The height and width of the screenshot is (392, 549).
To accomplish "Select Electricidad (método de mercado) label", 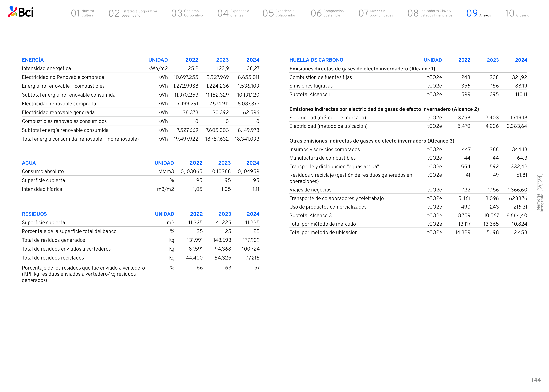I will click(x=328, y=118).
